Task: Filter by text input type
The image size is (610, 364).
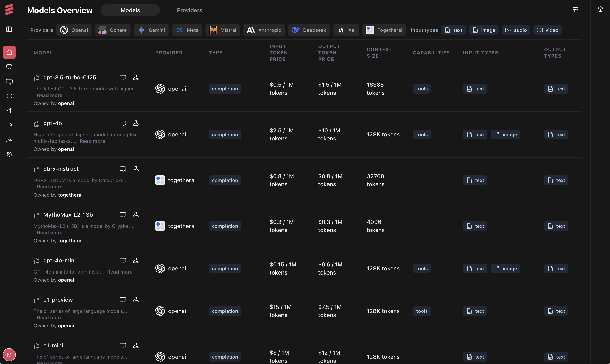Action: 453,30
